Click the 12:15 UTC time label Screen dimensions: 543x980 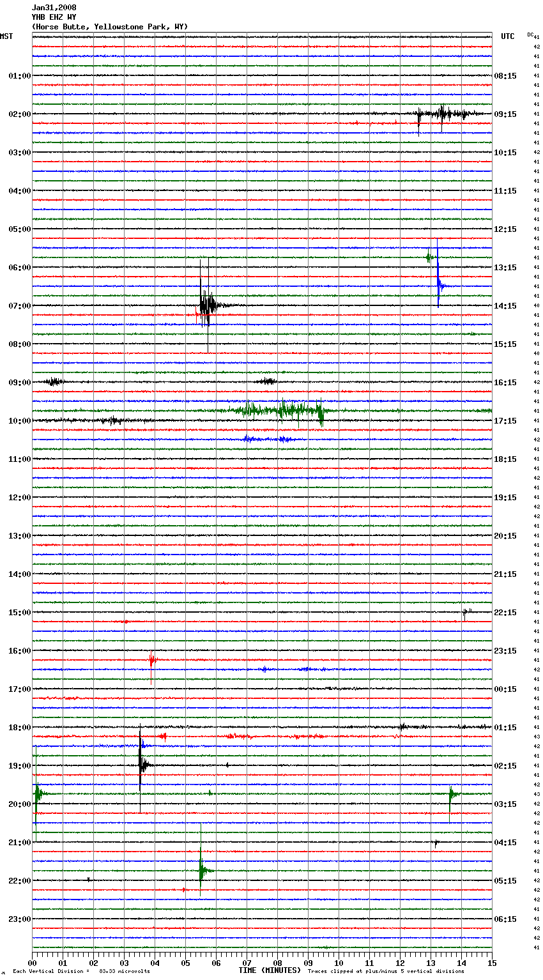pyautogui.click(x=505, y=229)
